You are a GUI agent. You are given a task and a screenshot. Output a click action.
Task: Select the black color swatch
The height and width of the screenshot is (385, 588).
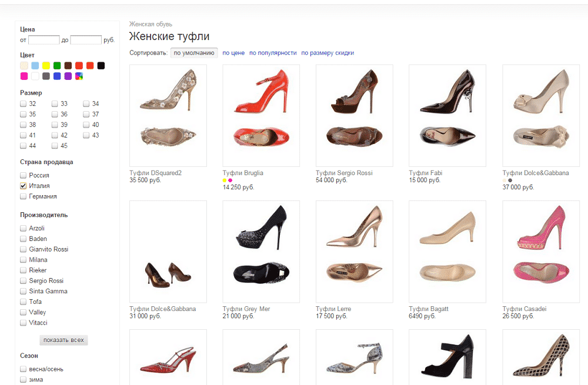(101, 66)
